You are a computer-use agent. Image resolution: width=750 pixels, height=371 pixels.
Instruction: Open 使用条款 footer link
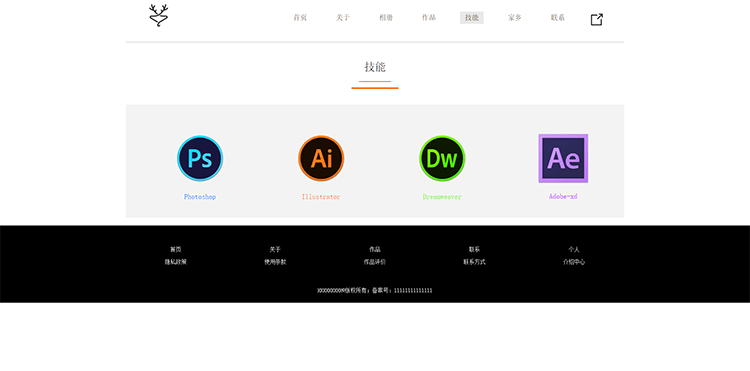pos(275,262)
